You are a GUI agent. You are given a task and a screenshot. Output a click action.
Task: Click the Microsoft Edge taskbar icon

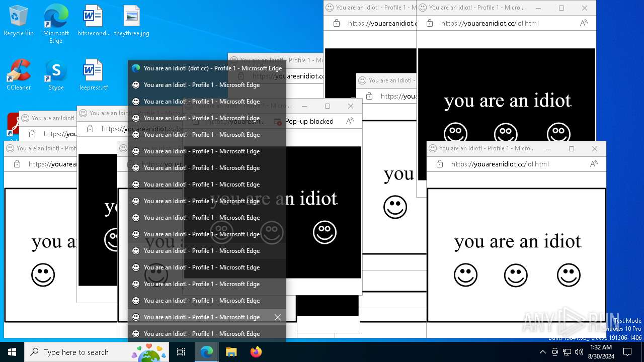(206, 352)
